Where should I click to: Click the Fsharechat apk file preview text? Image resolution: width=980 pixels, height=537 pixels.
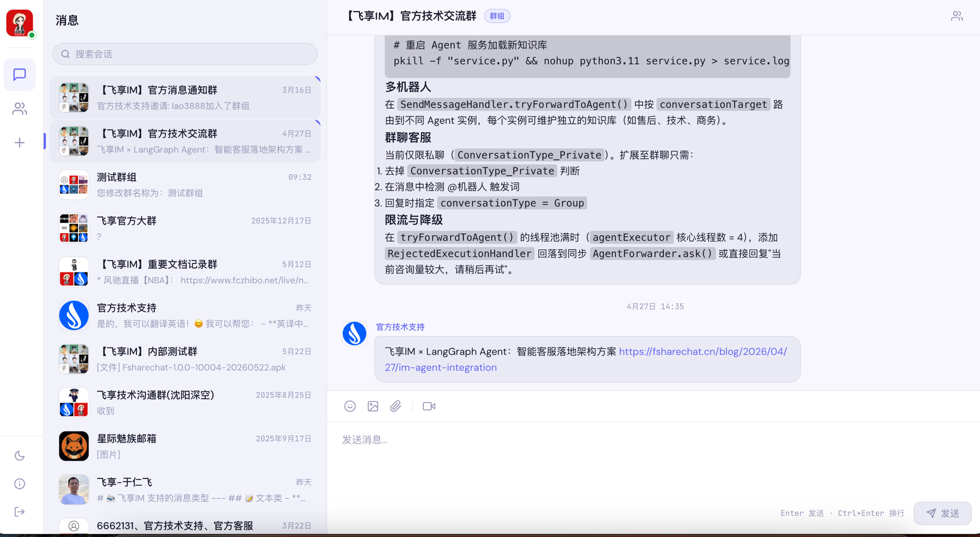(191, 367)
